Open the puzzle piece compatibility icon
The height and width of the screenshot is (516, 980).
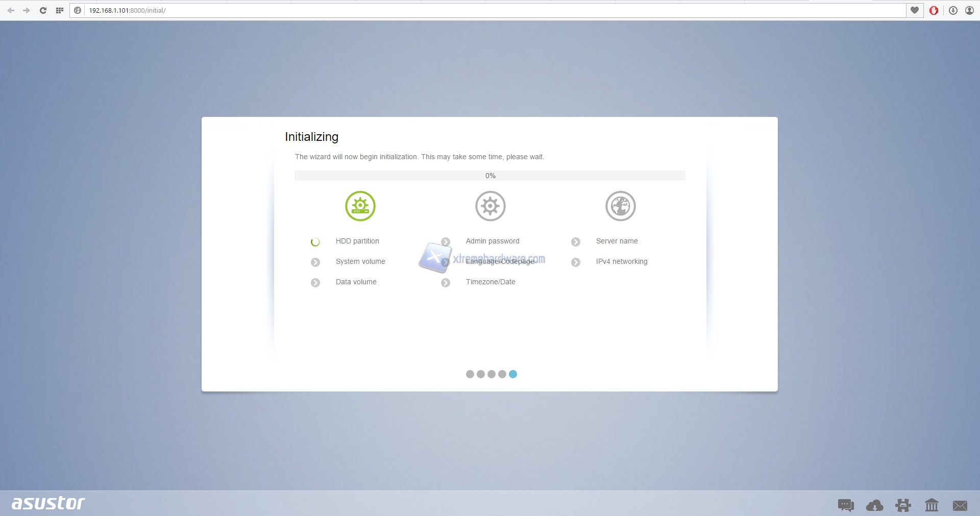[903, 505]
